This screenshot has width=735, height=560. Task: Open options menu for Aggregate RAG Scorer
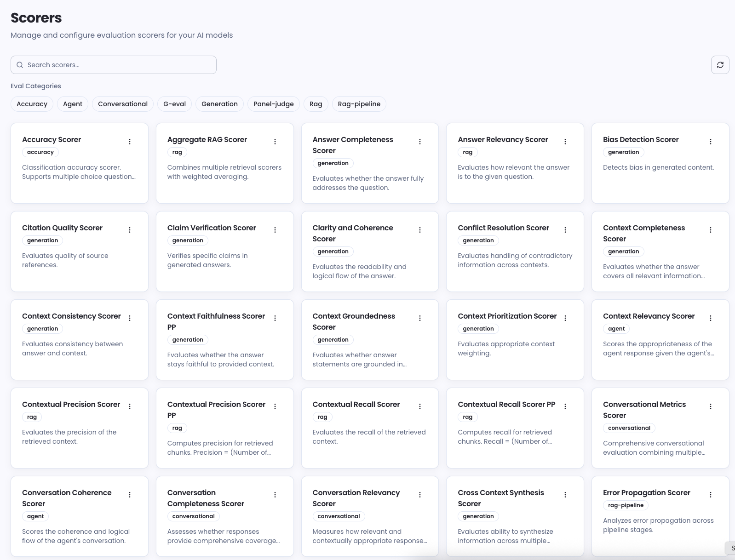tap(275, 142)
